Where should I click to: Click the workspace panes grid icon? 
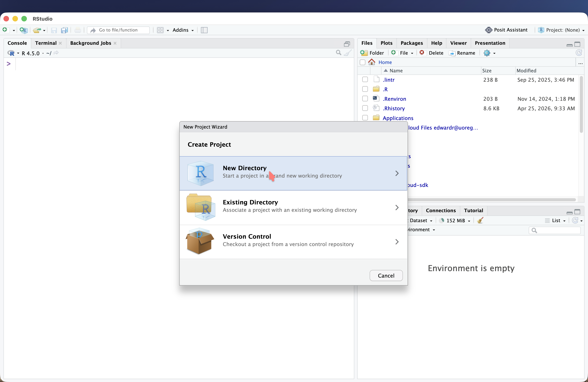point(160,30)
